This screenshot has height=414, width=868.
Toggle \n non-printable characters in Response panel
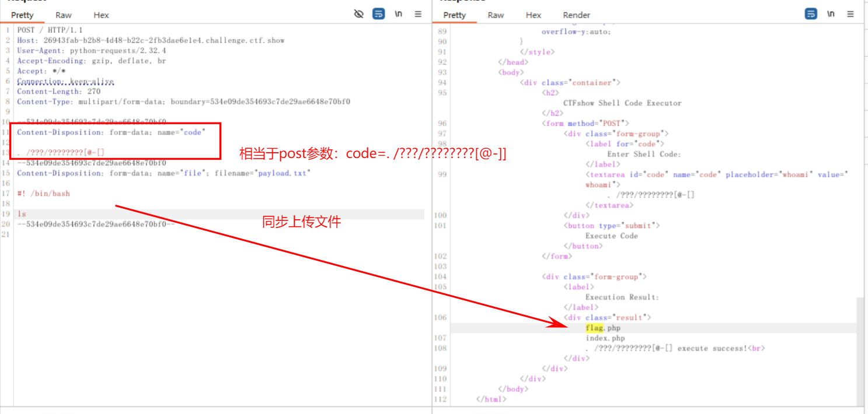tap(831, 14)
